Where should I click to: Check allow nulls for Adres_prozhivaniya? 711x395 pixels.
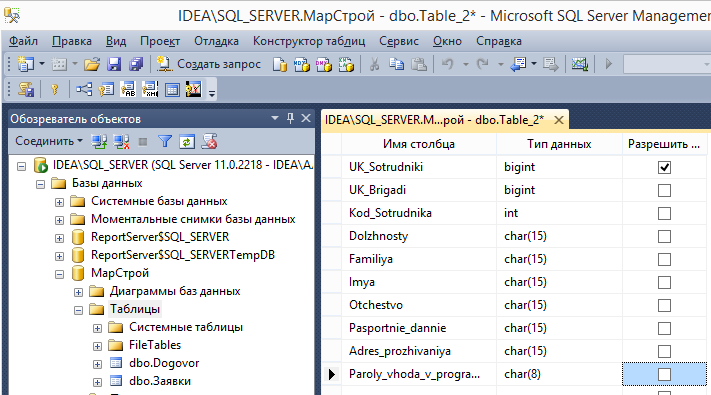point(664,351)
